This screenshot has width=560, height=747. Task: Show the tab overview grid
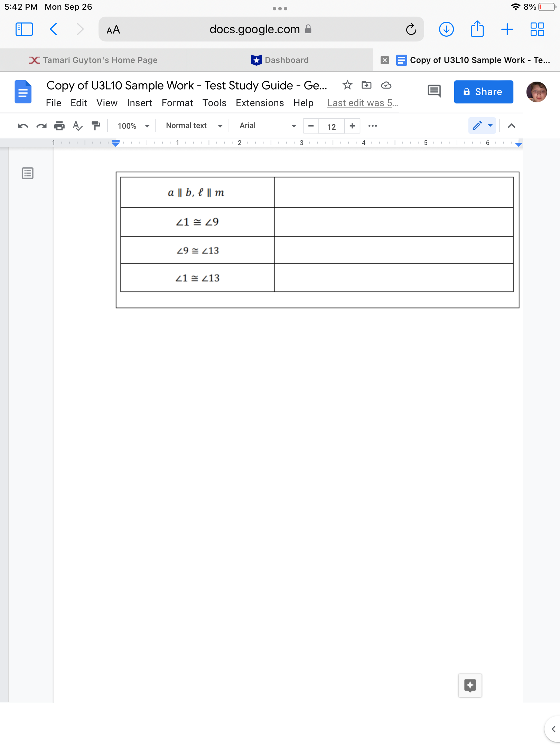(537, 29)
